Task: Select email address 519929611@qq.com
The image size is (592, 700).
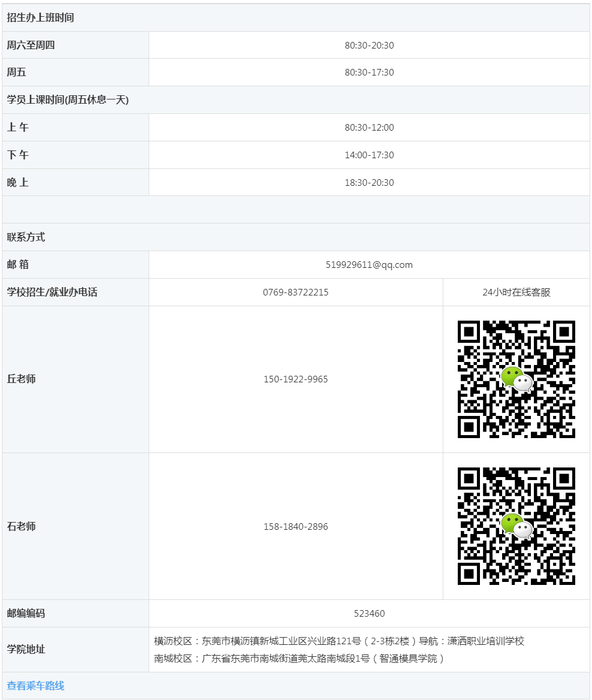Action: click(x=369, y=265)
